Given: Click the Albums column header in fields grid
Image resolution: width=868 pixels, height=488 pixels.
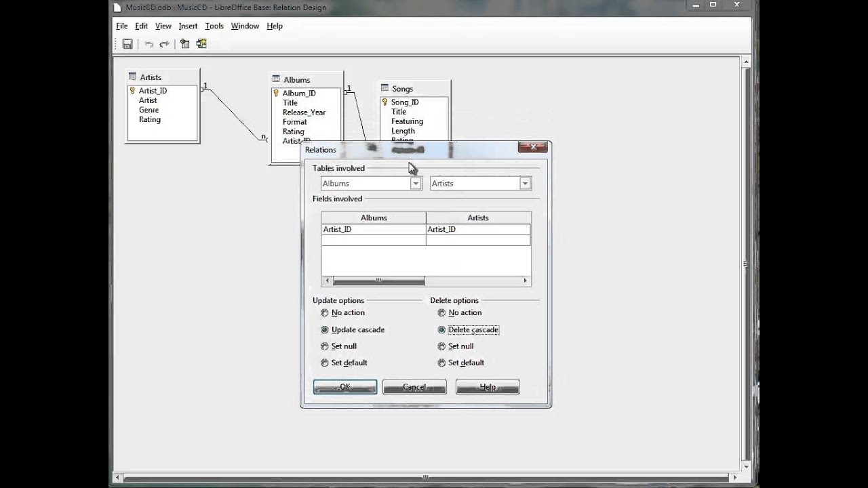Looking at the screenshot, I should (x=374, y=218).
